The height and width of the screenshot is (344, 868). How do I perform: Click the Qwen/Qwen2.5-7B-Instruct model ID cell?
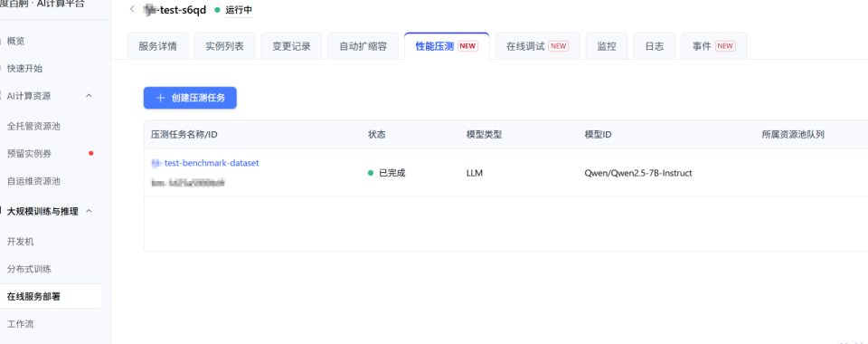click(x=638, y=173)
